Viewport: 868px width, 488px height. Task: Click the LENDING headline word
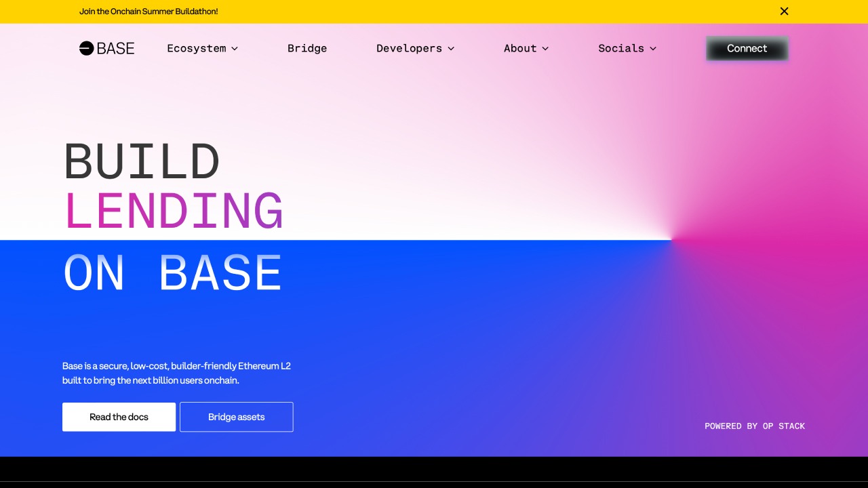pyautogui.click(x=174, y=211)
